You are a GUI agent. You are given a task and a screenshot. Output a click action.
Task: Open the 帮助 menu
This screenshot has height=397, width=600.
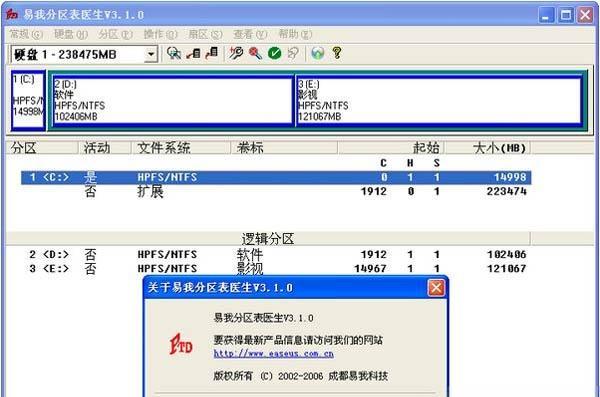tap(295, 34)
